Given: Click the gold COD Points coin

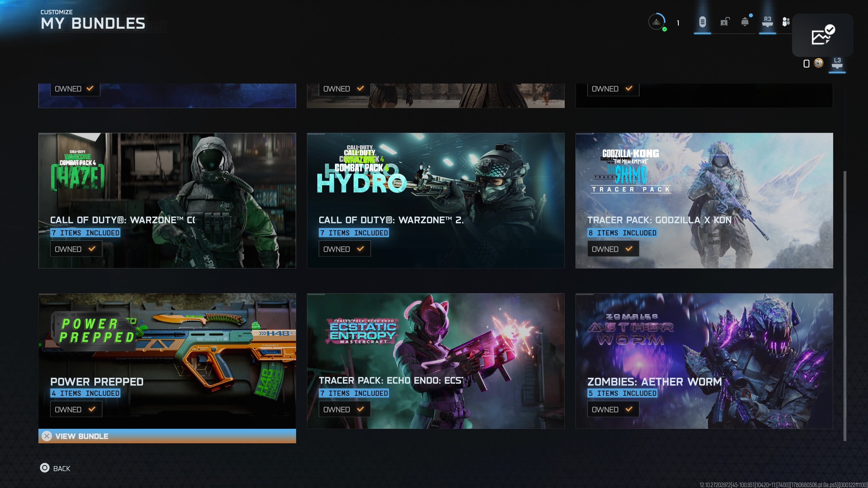Looking at the screenshot, I should pos(818,63).
